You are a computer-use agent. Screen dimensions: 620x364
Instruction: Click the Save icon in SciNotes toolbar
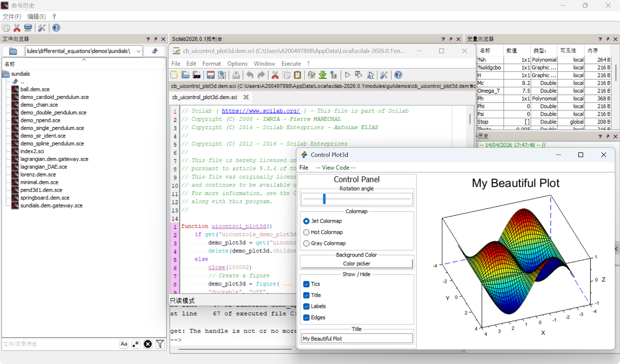(211, 75)
